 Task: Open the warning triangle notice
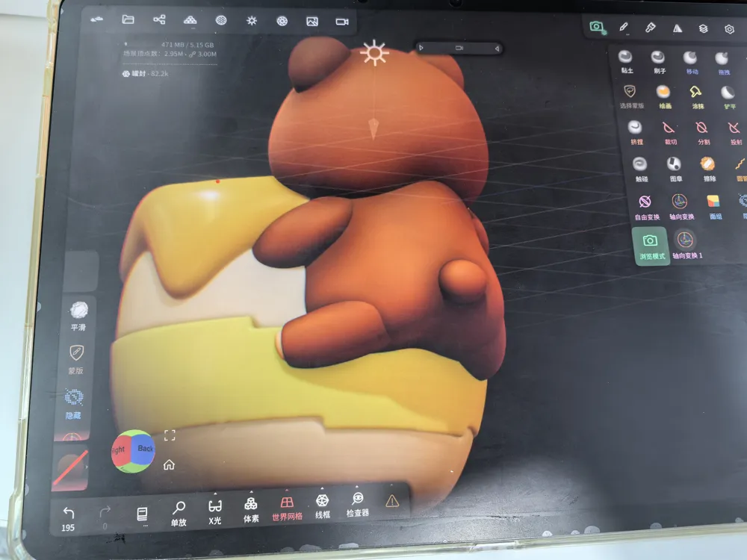click(391, 500)
